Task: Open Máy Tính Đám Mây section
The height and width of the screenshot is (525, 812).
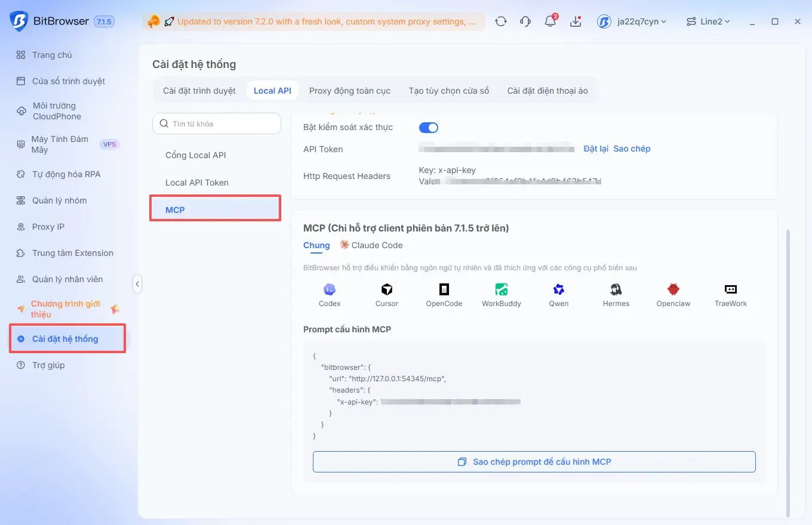Action: pos(60,144)
